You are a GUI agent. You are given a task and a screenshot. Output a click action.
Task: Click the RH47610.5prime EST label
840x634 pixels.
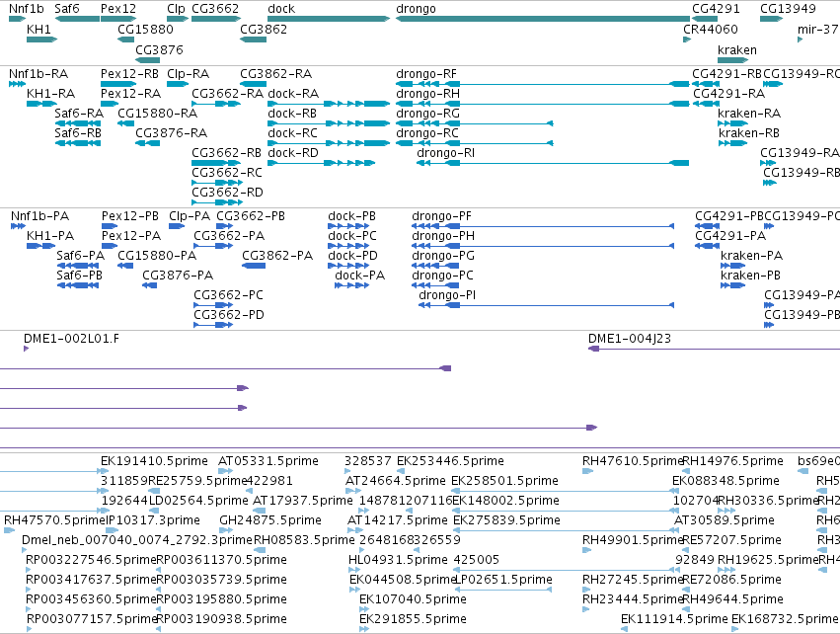[x=633, y=461]
